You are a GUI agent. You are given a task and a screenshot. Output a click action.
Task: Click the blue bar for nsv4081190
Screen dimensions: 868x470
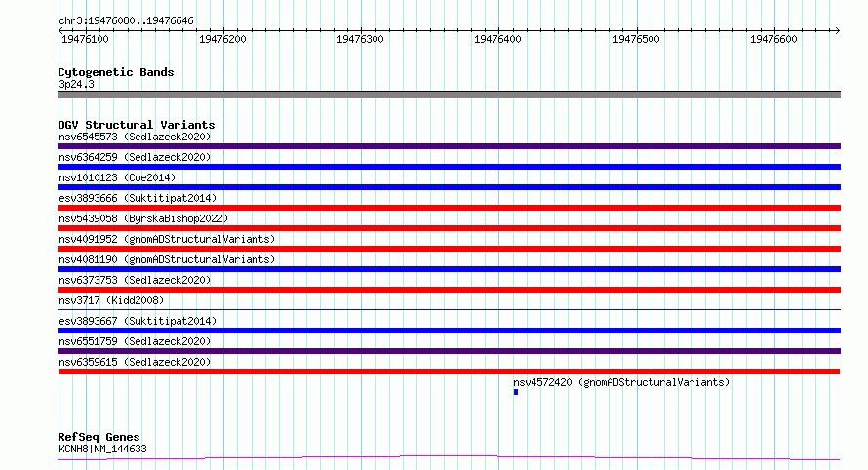point(449,269)
